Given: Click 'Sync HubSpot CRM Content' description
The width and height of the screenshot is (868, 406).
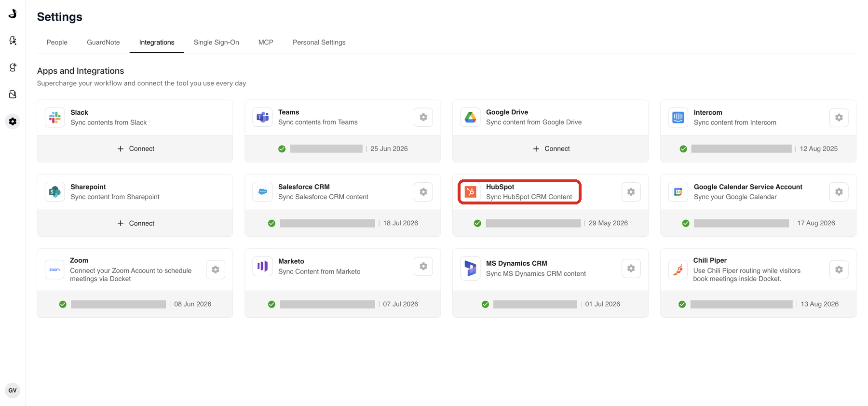Looking at the screenshot, I should pyautogui.click(x=529, y=197).
